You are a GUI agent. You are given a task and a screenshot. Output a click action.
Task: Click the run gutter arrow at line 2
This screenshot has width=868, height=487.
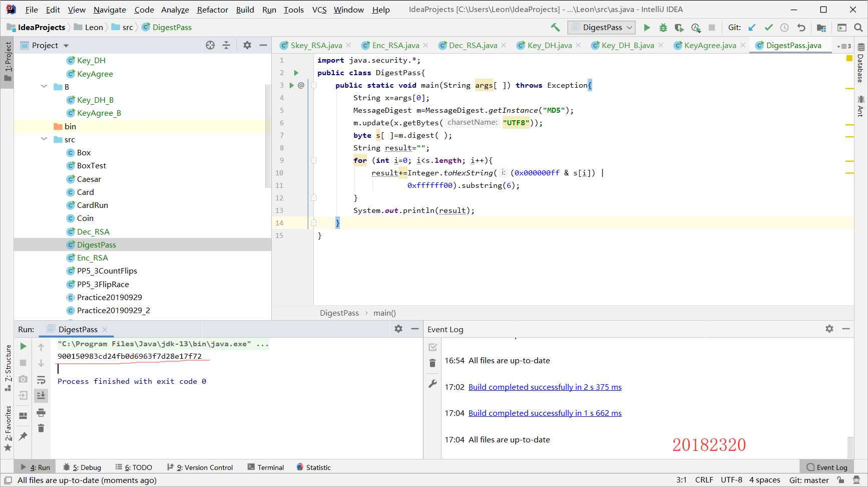(296, 73)
